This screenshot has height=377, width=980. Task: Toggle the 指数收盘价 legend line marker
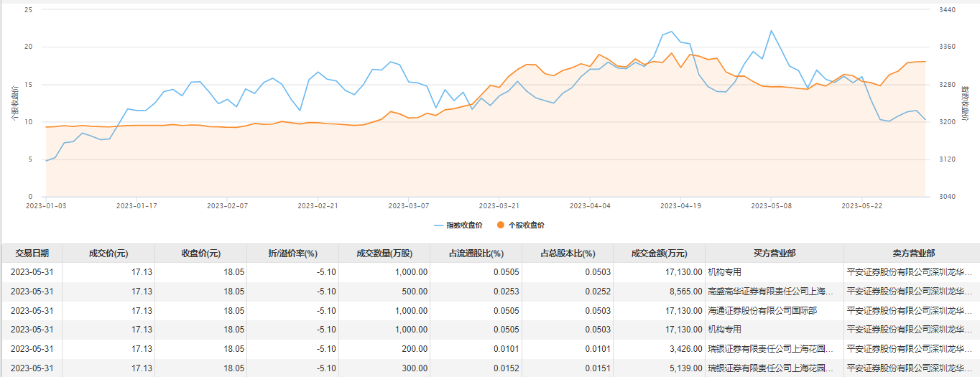pos(438,225)
